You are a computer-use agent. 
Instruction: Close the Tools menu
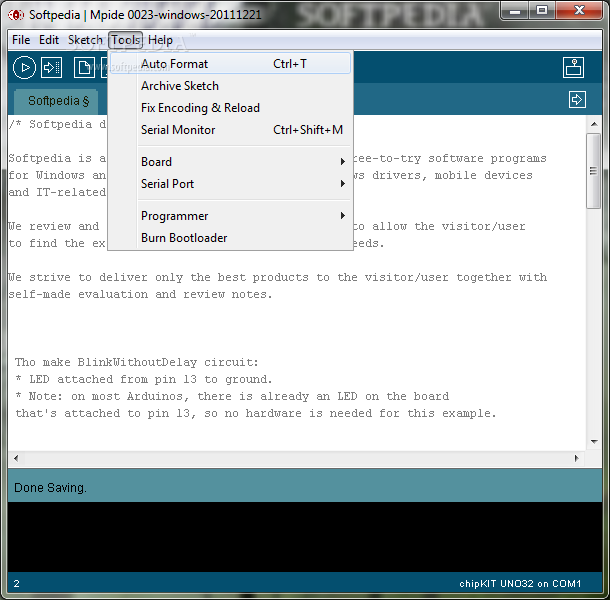point(126,40)
